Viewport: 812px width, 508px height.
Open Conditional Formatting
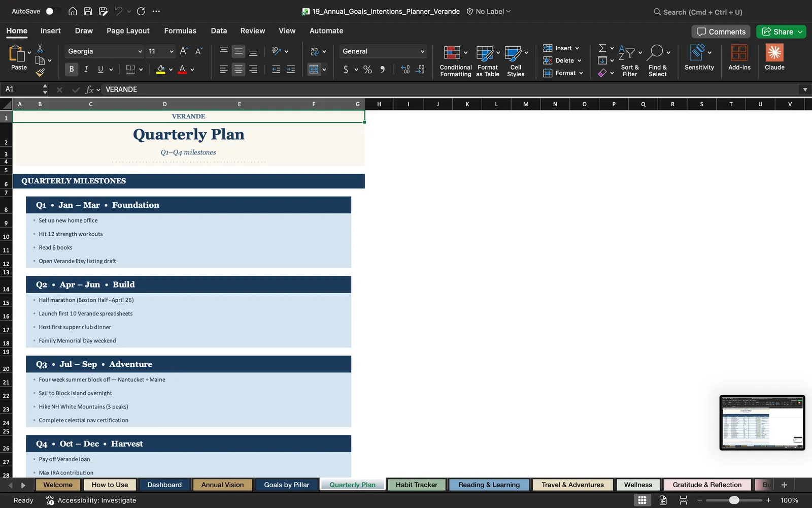455,61
